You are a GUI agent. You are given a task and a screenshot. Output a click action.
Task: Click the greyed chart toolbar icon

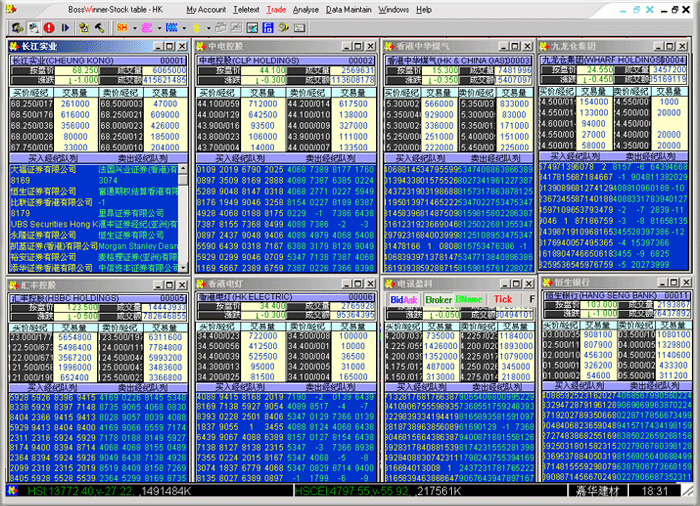pos(236,28)
